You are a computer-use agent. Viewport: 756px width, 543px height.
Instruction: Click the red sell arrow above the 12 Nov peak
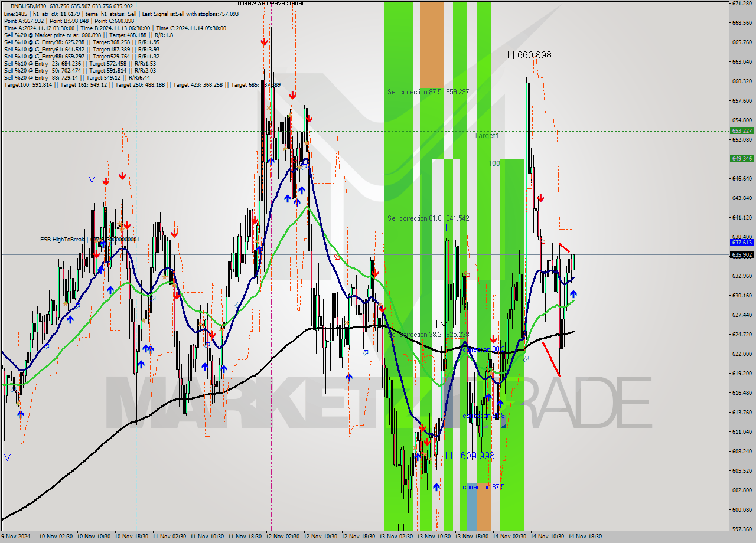[x=264, y=42]
